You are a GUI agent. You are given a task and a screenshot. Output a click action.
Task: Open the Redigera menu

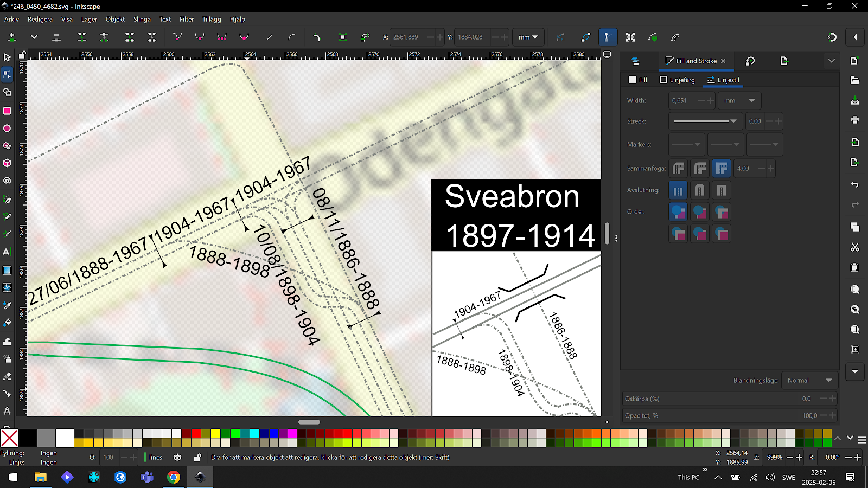click(40, 19)
